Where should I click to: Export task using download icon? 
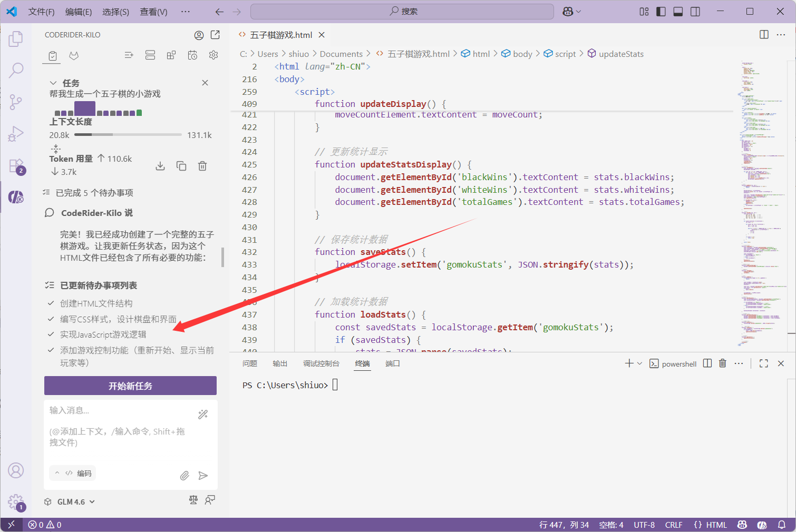[x=160, y=166]
